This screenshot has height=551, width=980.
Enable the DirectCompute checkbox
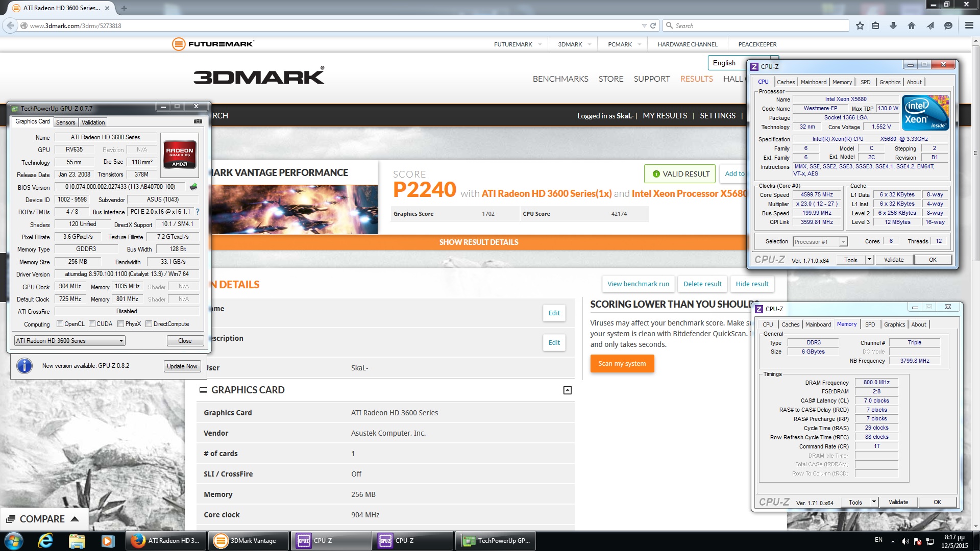click(x=149, y=324)
